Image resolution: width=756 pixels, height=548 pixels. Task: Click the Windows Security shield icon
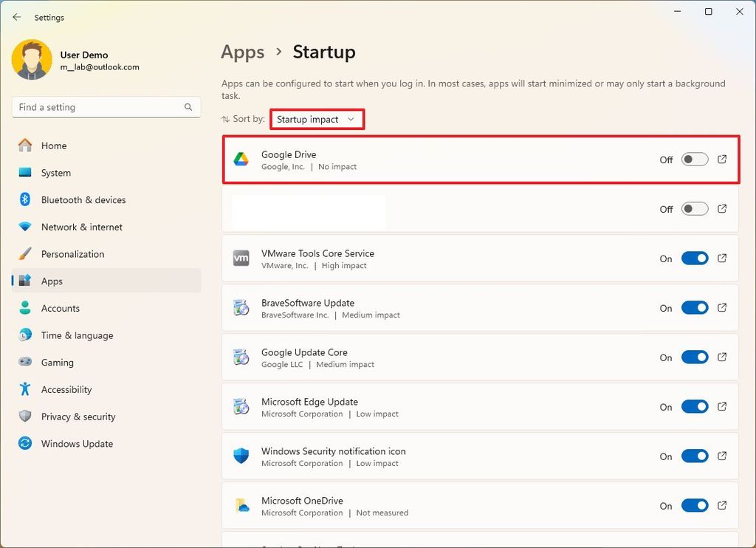239,456
